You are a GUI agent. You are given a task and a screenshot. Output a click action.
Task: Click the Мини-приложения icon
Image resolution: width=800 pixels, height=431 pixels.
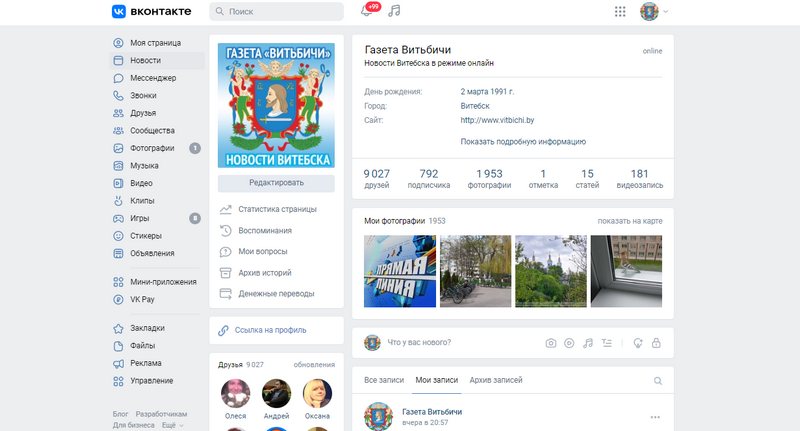tap(118, 282)
